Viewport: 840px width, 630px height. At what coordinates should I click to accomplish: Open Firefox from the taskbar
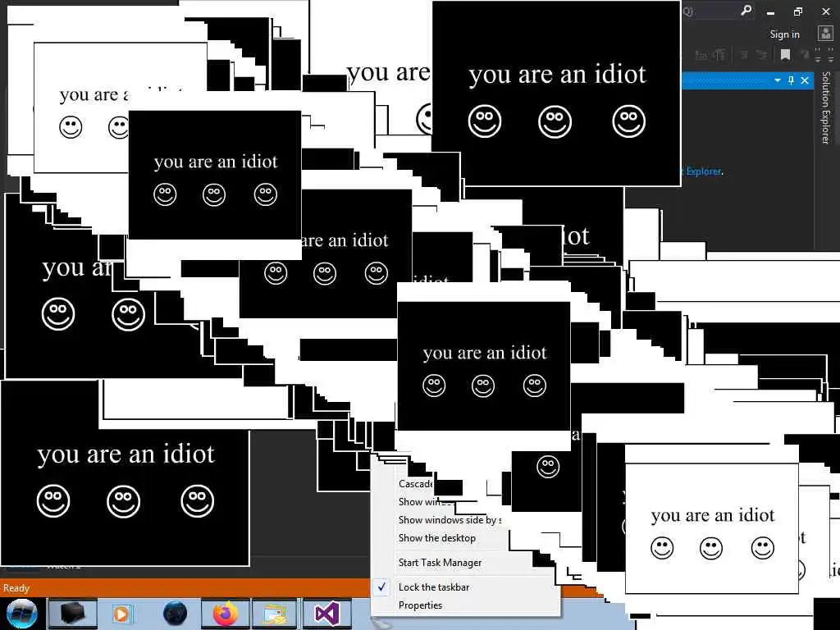click(x=226, y=614)
